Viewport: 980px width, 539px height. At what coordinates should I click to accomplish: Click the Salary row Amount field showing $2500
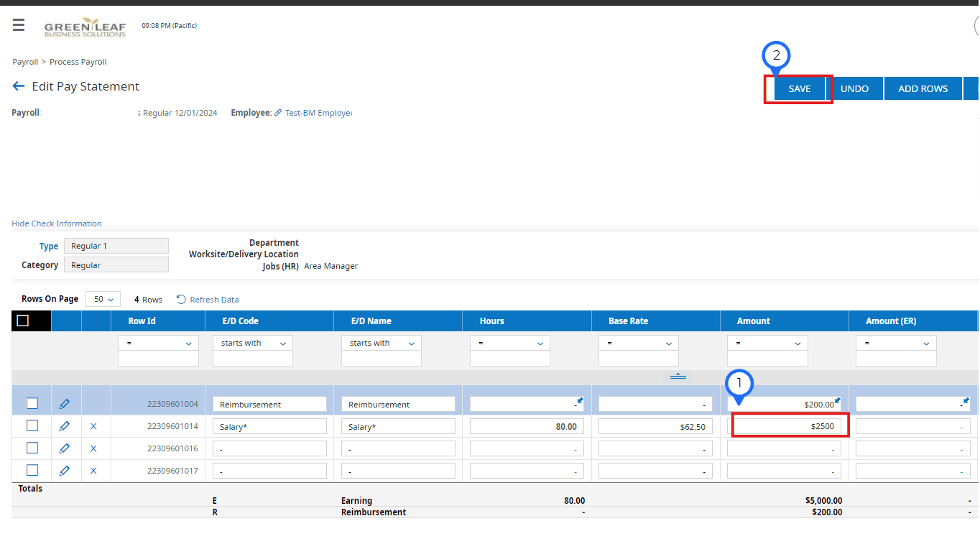[x=784, y=426]
